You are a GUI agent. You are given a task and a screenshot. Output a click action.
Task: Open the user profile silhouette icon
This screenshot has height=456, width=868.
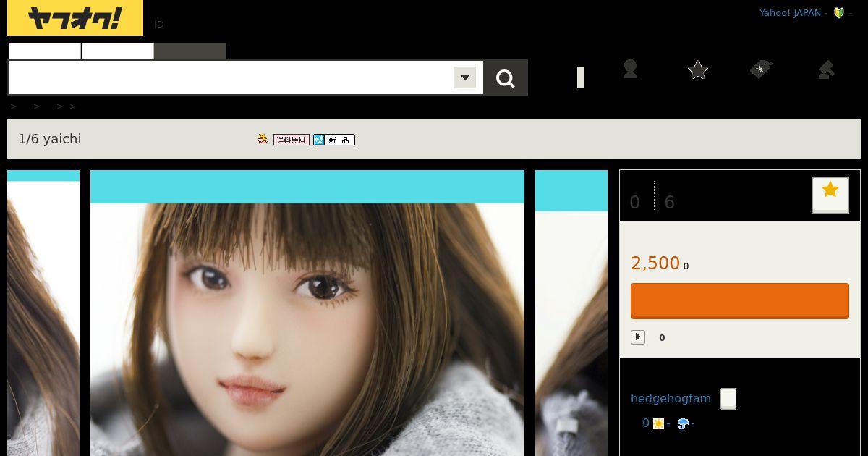[630, 69]
